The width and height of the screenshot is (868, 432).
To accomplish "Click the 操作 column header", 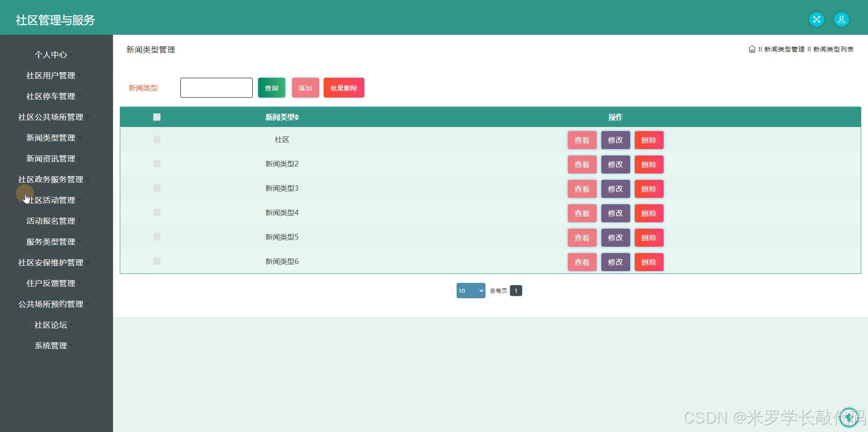I will [x=615, y=117].
